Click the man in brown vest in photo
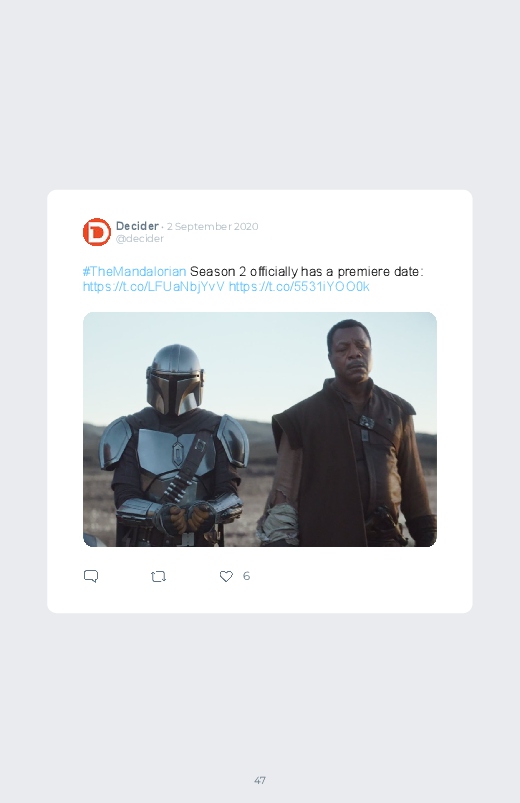 [x=353, y=435]
